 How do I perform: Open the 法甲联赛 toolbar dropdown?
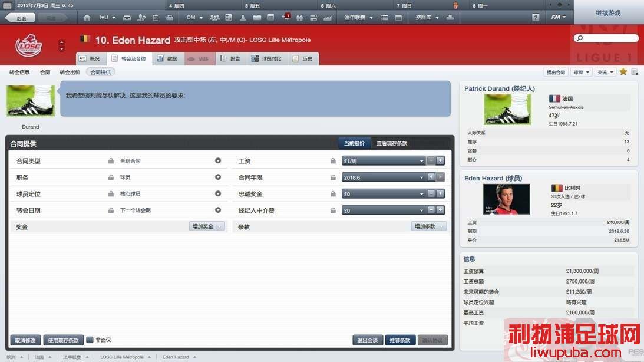pos(358,18)
